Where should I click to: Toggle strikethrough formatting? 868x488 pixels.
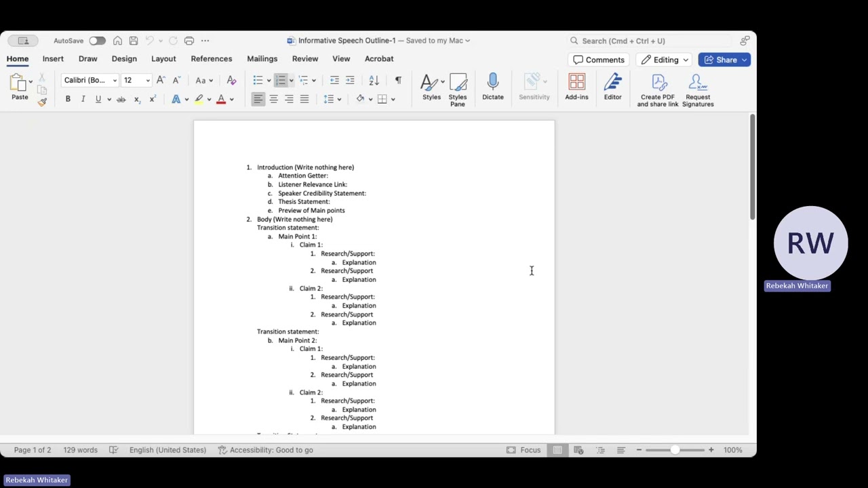(121, 99)
